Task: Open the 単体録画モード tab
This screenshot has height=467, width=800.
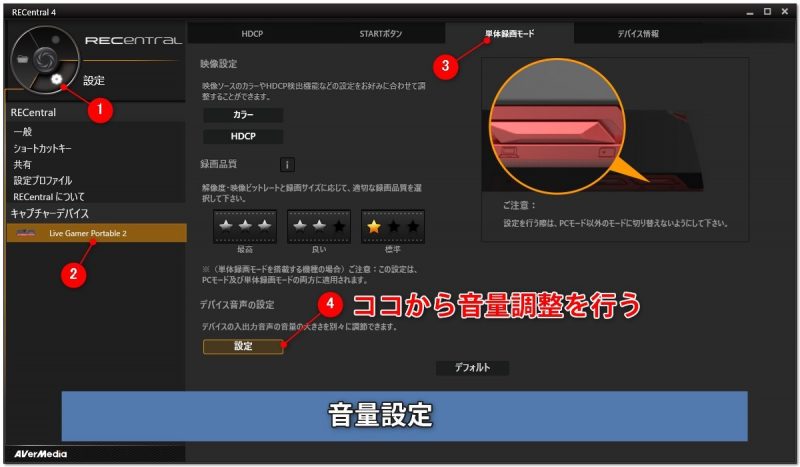Action: (509, 34)
